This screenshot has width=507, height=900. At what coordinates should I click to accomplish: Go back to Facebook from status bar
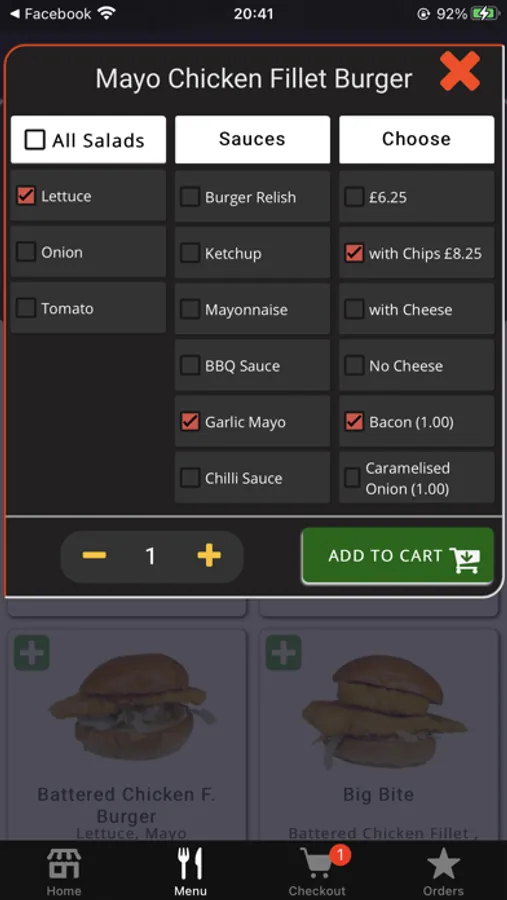pos(51,14)
